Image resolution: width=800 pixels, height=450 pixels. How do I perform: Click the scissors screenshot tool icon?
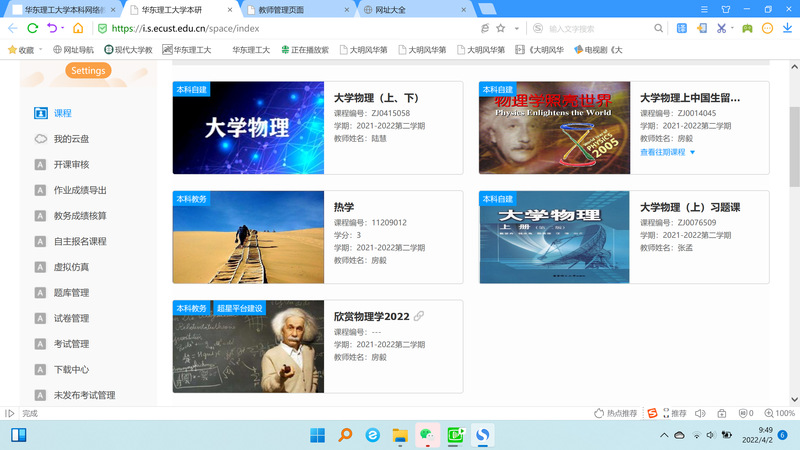719,28
